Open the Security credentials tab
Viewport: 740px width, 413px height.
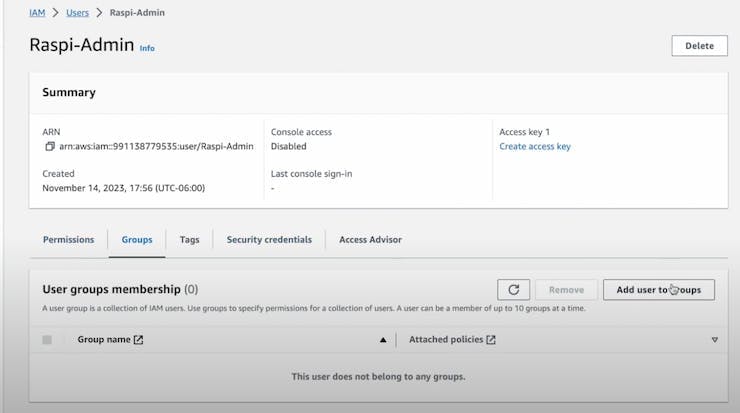click(269, 240)
